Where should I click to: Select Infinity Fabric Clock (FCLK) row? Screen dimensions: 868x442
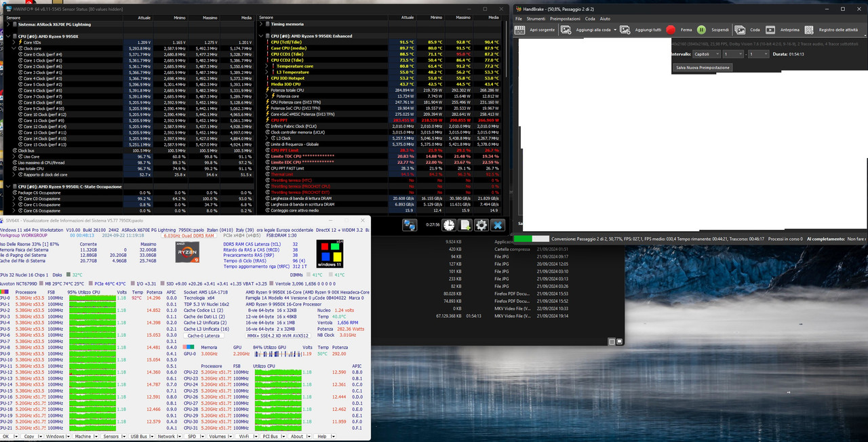[382, 126]
